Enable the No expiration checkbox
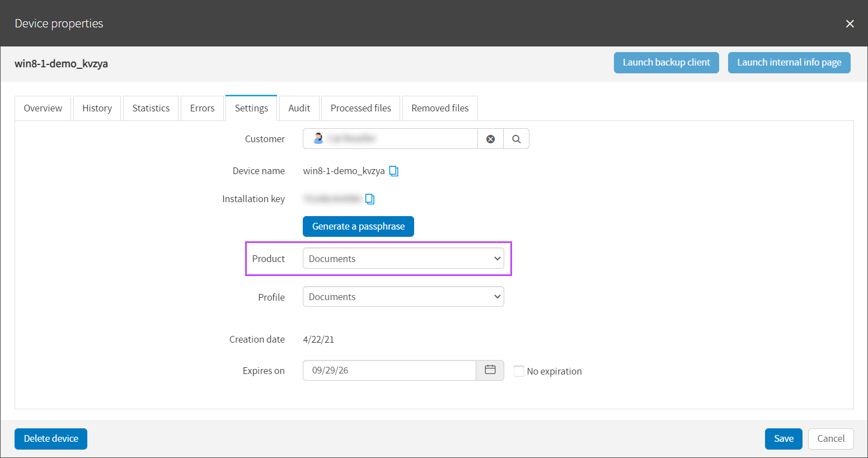The height and width of the screenshot is (458, 868). pyautogui.click(x=519, y=371)
